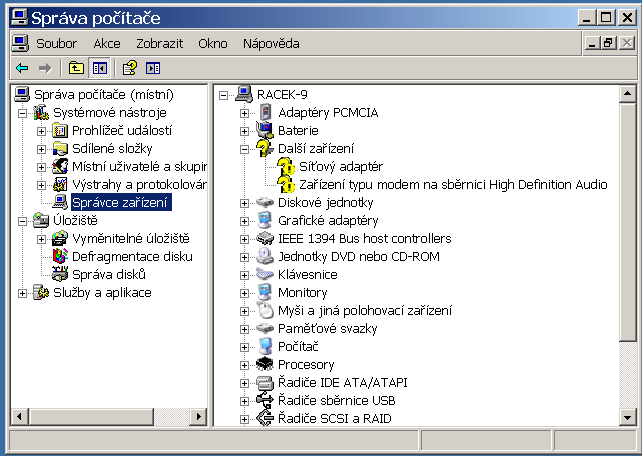Click the Systémové nástroje tools icon
Viewport: 642px width, 456px height.
coord(41,113)
